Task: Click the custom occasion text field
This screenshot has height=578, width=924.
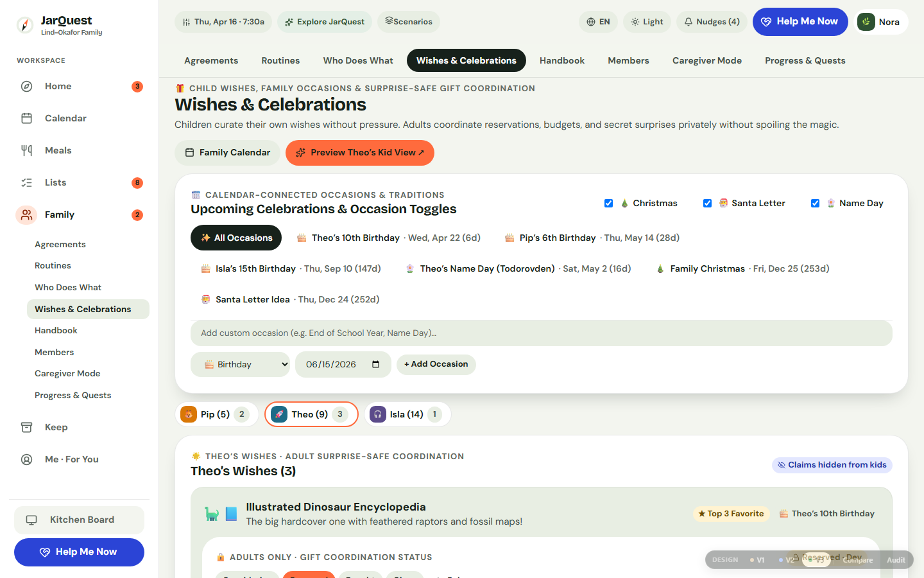Action: (541, 333)
